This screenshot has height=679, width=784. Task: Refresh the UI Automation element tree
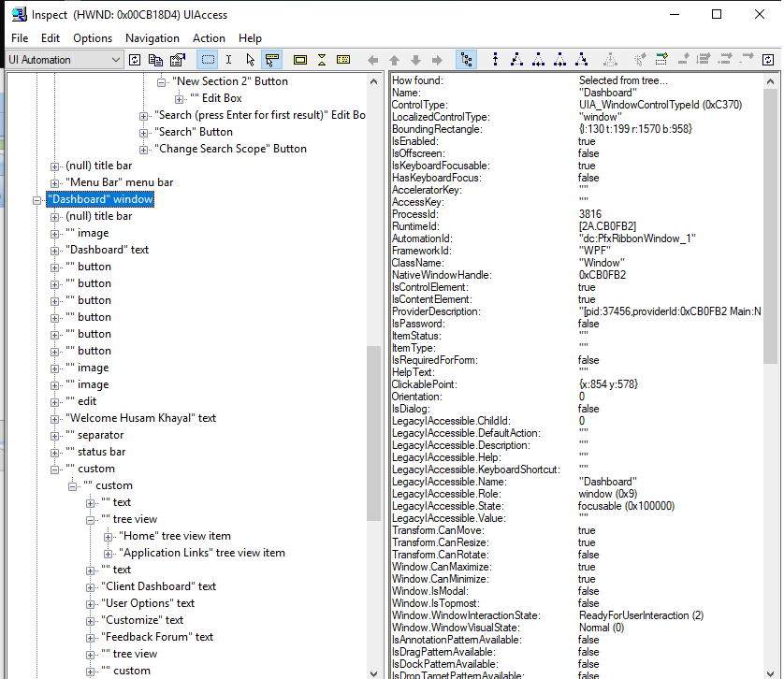point(136,59)
